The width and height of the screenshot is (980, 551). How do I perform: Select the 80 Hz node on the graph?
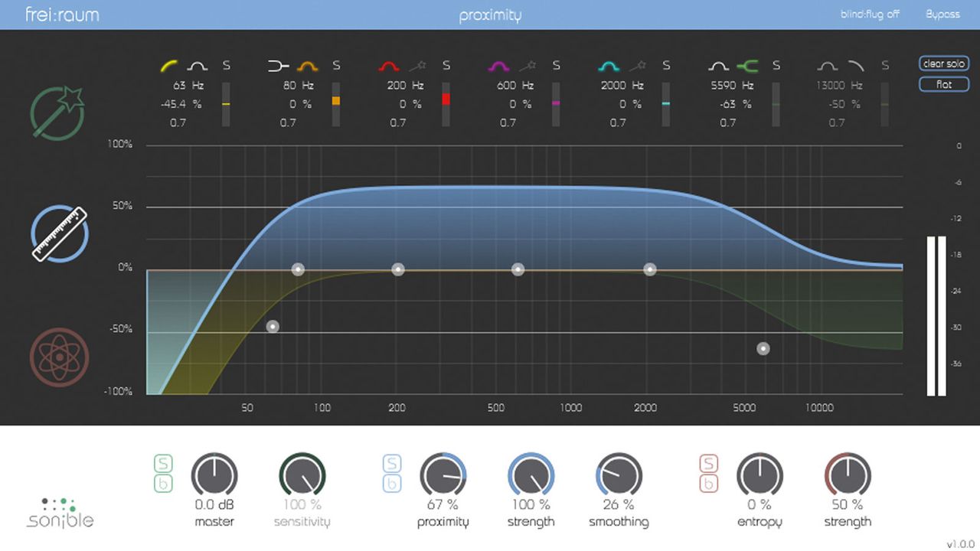298,269
